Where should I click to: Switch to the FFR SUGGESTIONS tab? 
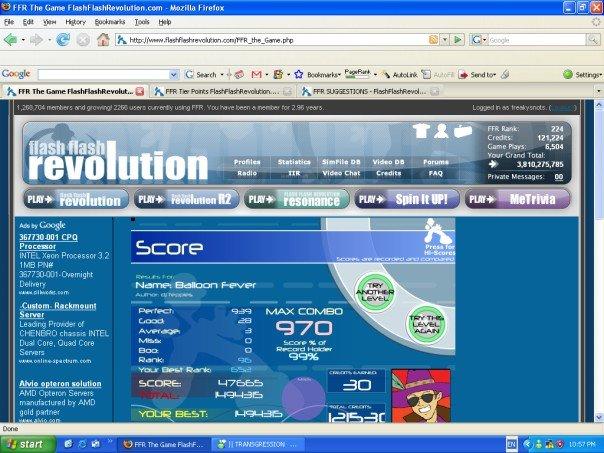(370, 92)
